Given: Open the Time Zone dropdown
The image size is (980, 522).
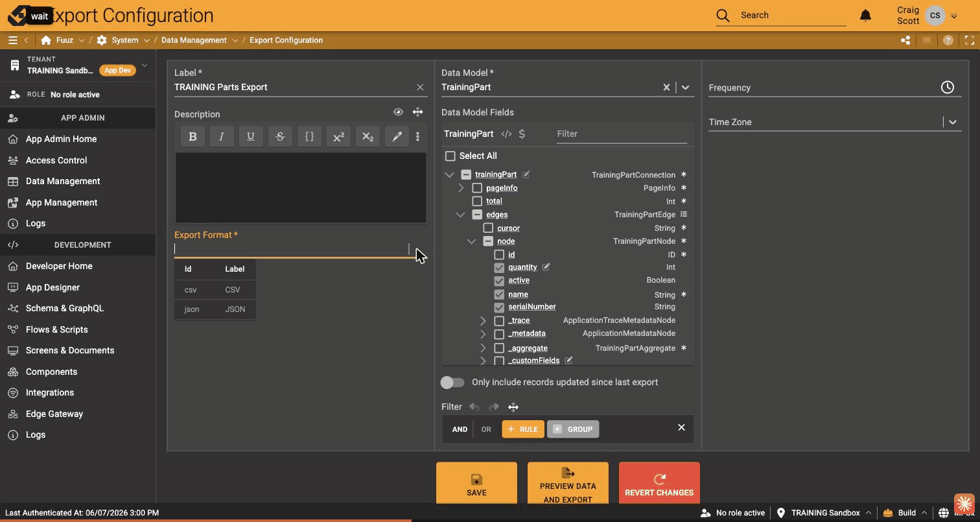Looking at the screenshot, I should coord(952,122).
